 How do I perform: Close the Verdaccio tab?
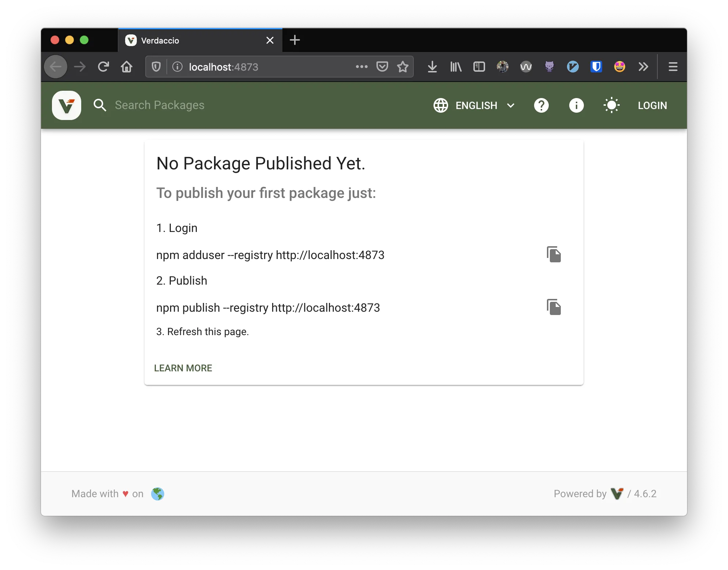pyautogui.click(x=270, y=40)
